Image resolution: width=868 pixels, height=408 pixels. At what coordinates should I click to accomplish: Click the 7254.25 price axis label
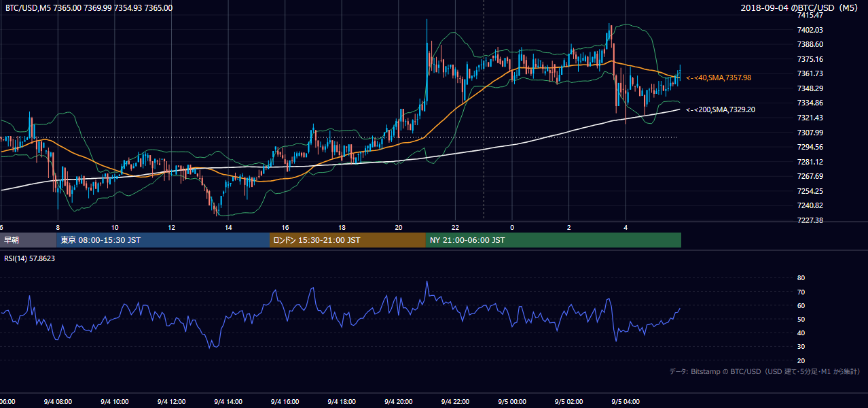(810, 191)
